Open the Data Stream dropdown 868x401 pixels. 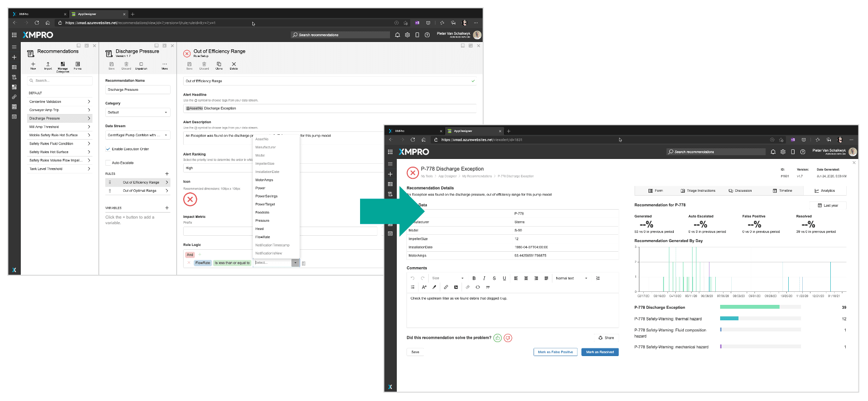point(138,135)
